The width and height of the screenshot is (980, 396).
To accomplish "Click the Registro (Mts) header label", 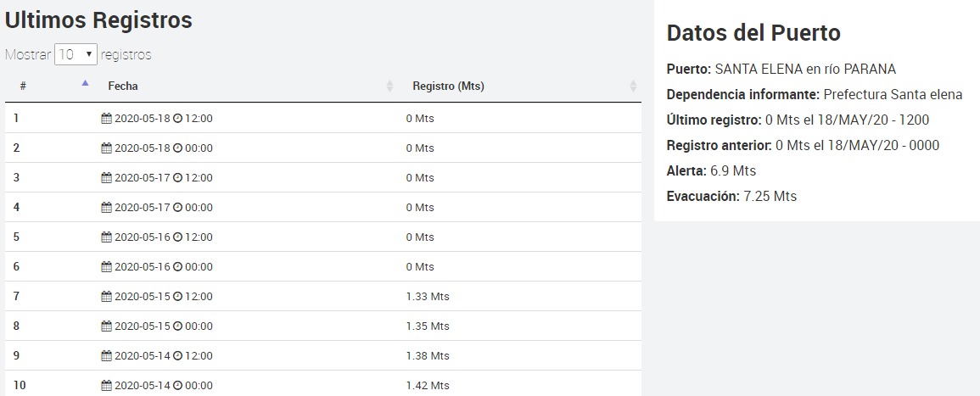I will pyautogui.click(x=448, y=86).
